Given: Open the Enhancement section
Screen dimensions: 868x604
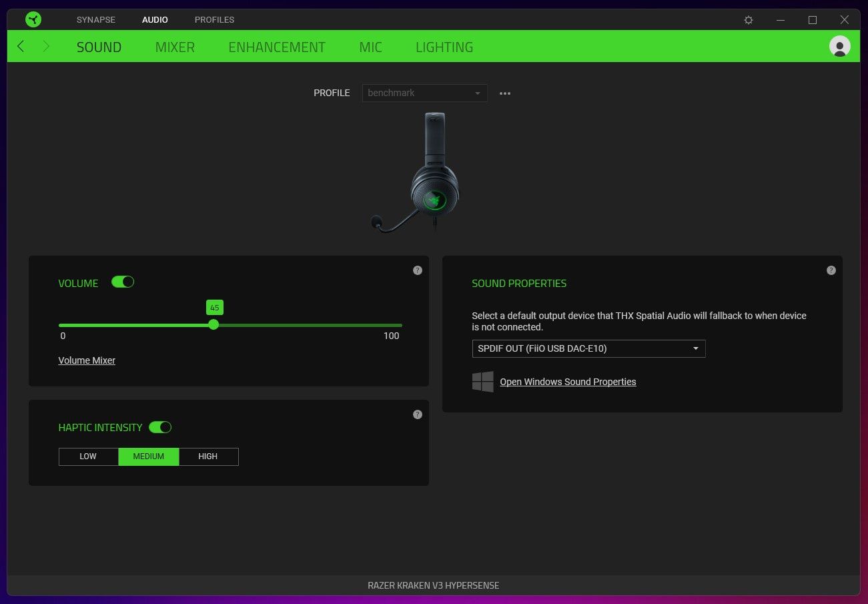Looking at the screenshot, I should (x=277, y=47).
